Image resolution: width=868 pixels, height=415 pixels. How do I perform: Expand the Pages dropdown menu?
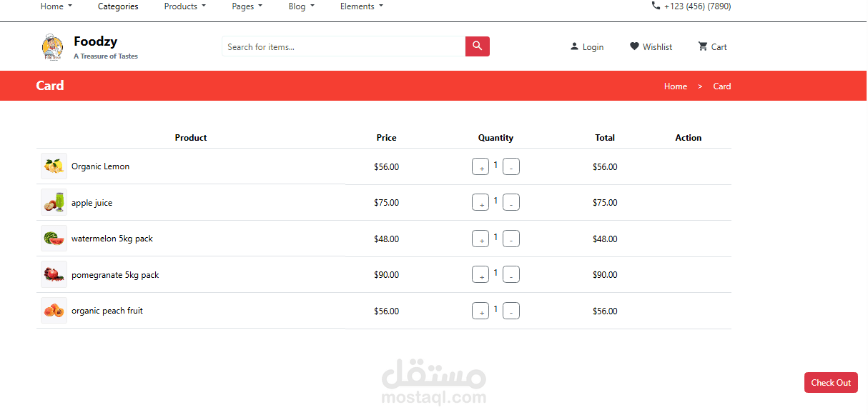[x=247, y=6]
